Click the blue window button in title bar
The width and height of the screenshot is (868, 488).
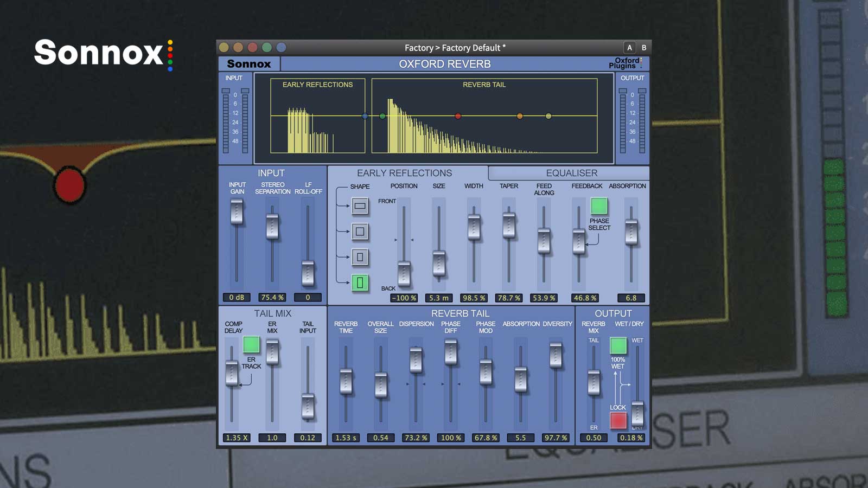click(x=281, y=47)
